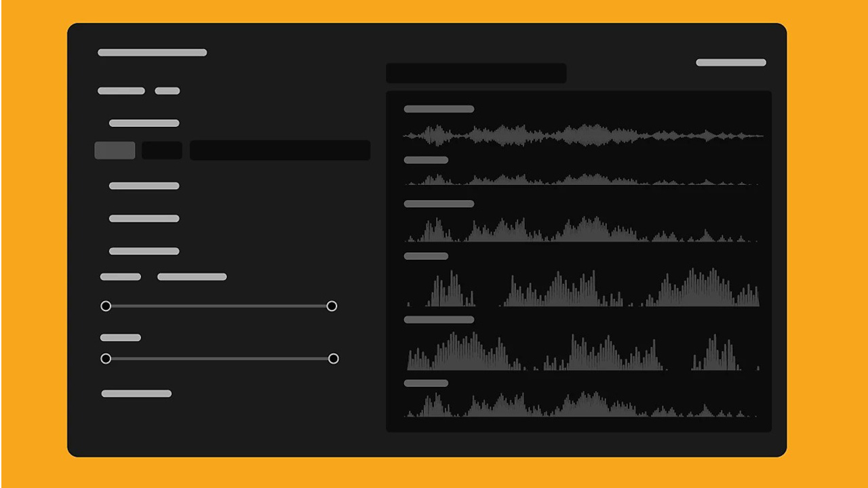Click the label above the bottom waveform

(x=426, y=383)
